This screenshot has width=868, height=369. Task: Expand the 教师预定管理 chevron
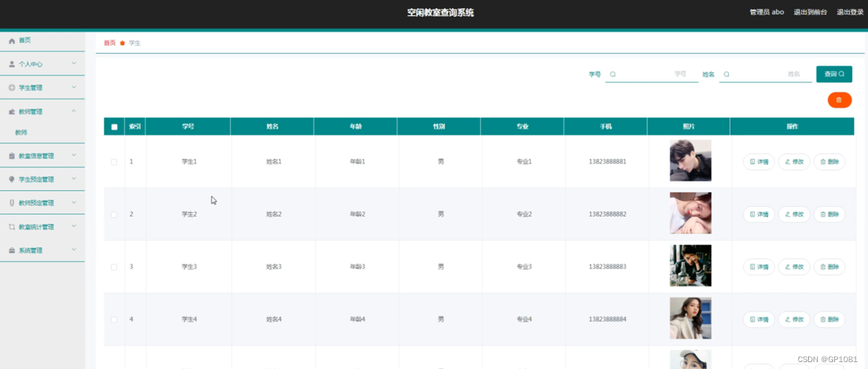point(74,203)
